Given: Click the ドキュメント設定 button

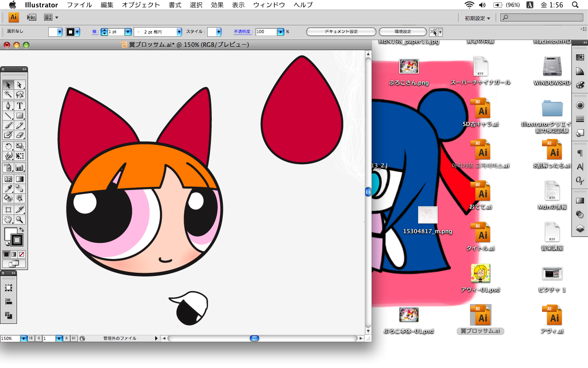Looking at the screenshot, I should 341,32.
